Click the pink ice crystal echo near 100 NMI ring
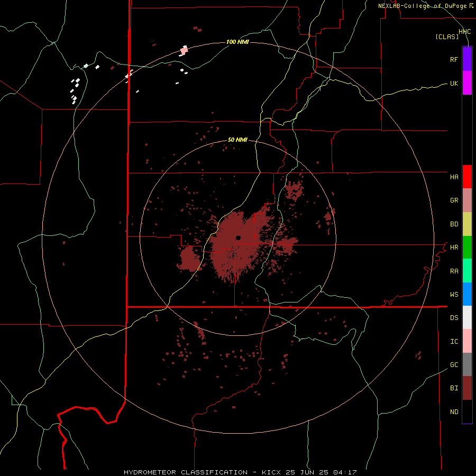Viewport: 476px width, 476px height. pos(184,50)
